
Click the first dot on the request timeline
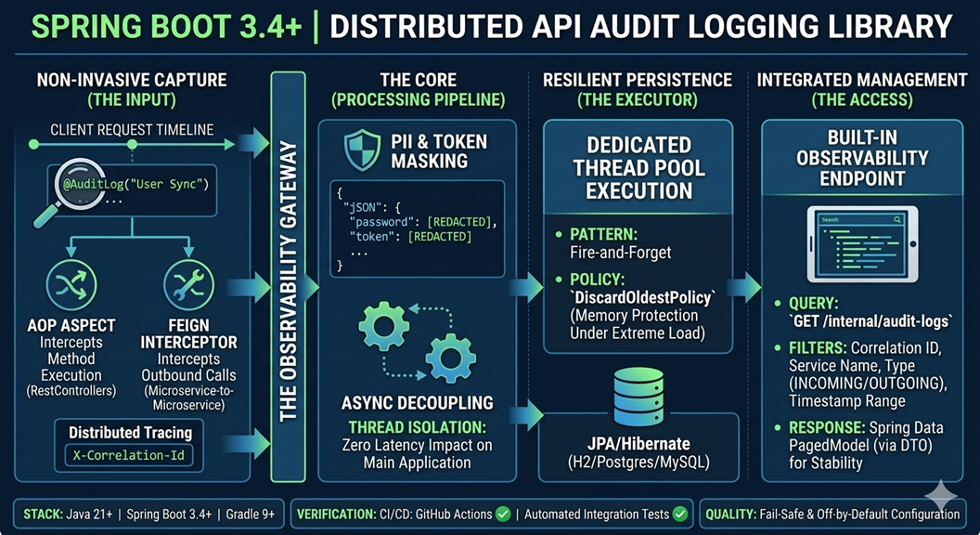pos(33,145)
